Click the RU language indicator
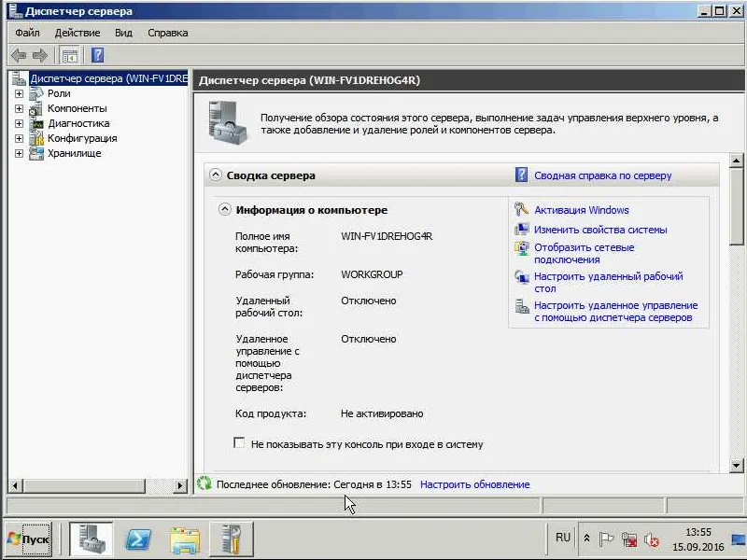 point(563,538)
